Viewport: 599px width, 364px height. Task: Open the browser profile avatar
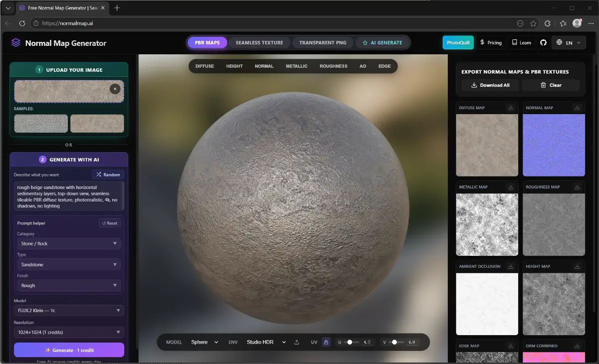[x=577, y=23]
